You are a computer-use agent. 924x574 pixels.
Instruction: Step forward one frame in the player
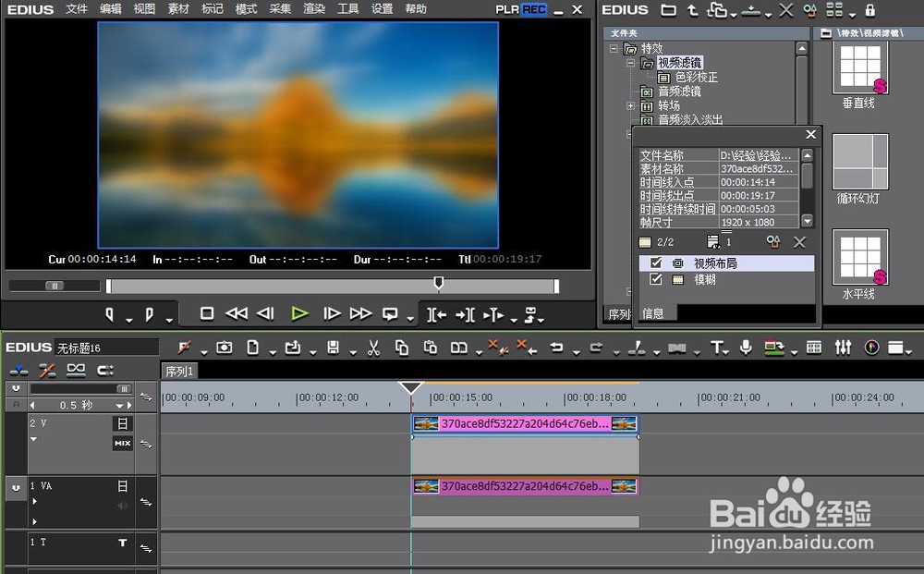[x=332, y=313]
